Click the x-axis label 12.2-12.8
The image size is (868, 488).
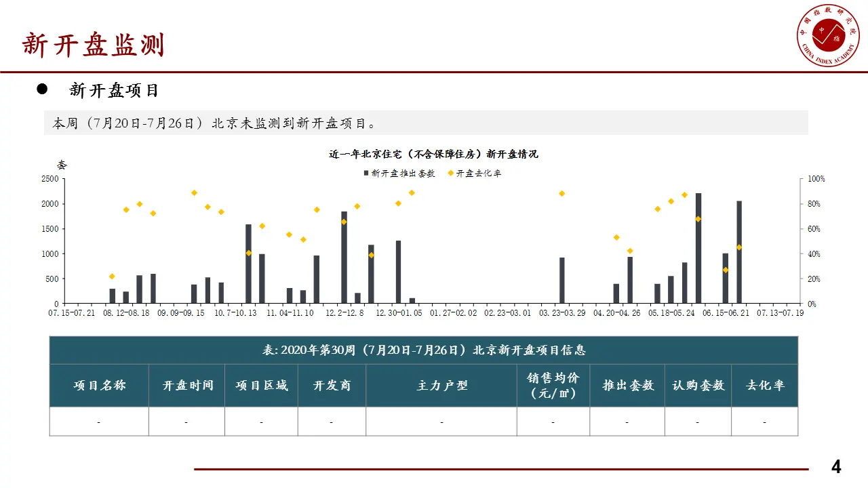click(344, 314)
